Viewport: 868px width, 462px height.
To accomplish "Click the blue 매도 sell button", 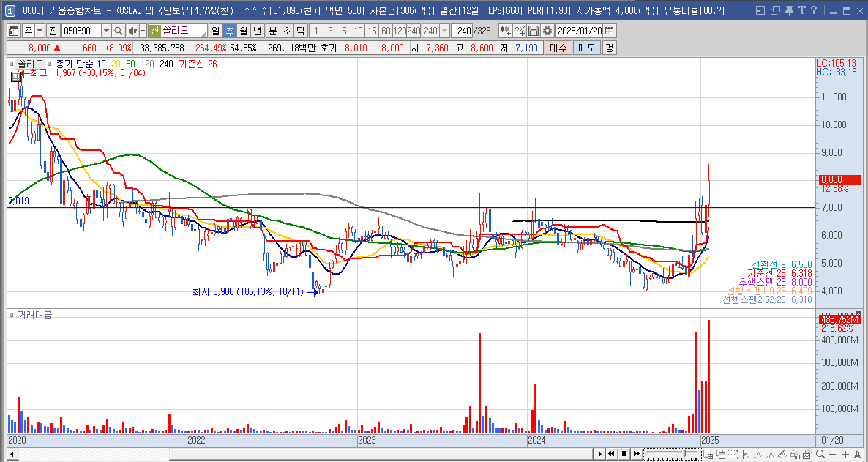I will pyautogui.click(x=586, y=48).
